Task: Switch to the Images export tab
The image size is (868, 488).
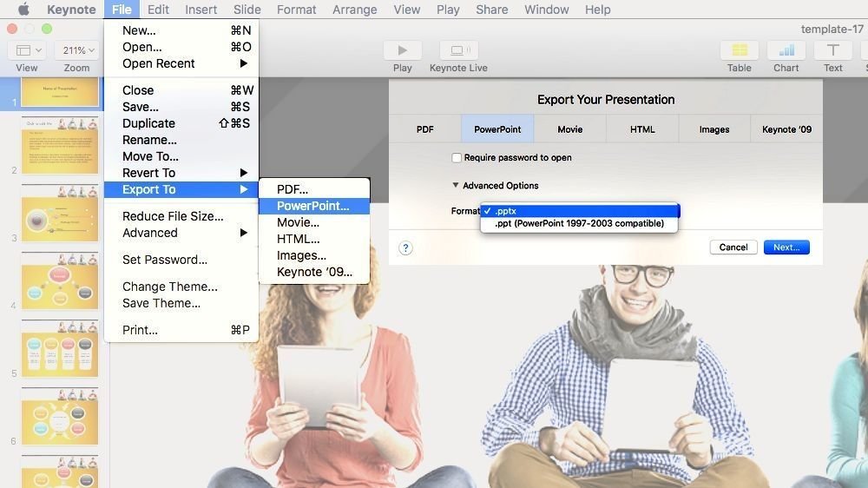Action: [x=714, y=129]
